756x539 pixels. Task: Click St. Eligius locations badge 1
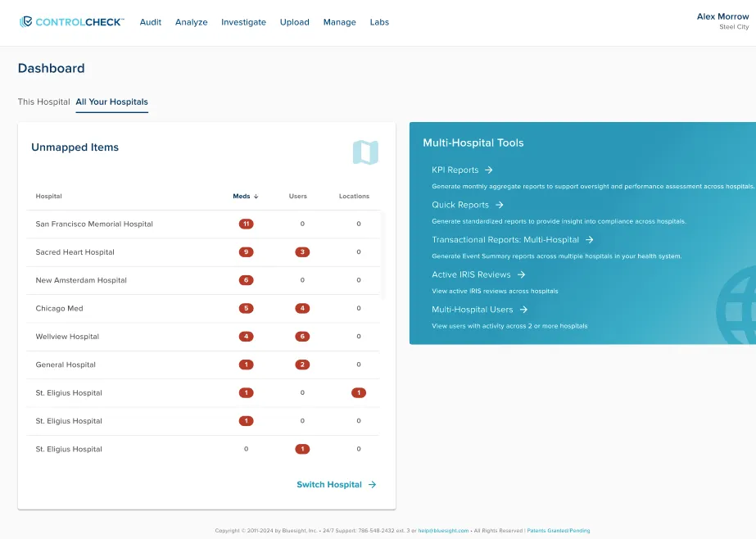coord(359,393)
